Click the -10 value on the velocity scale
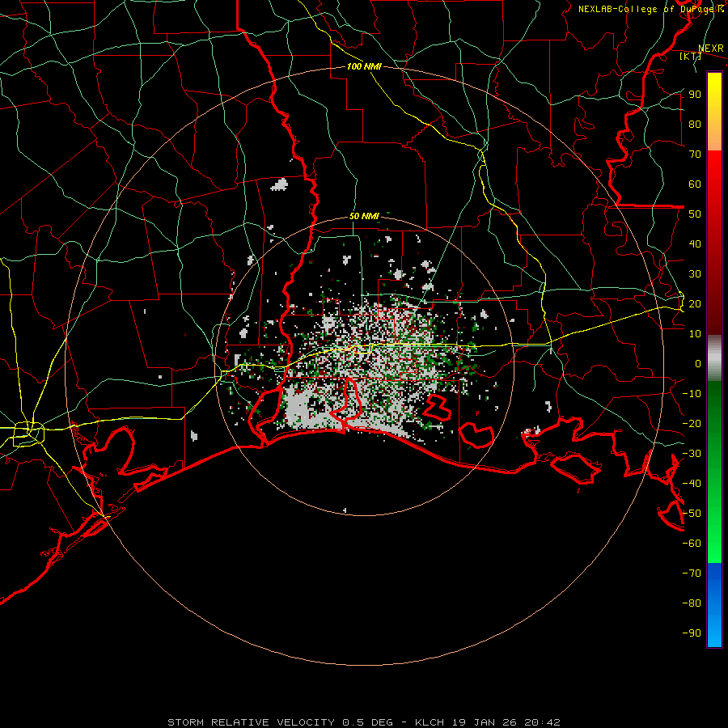Screen dimensions: 728x728 [x=692, y=394]
